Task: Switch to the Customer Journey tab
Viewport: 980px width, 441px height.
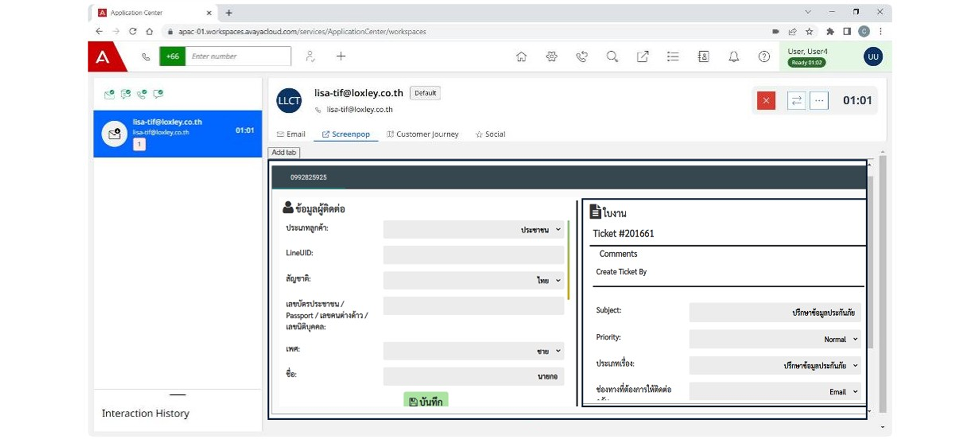Action: click(423, 134)
